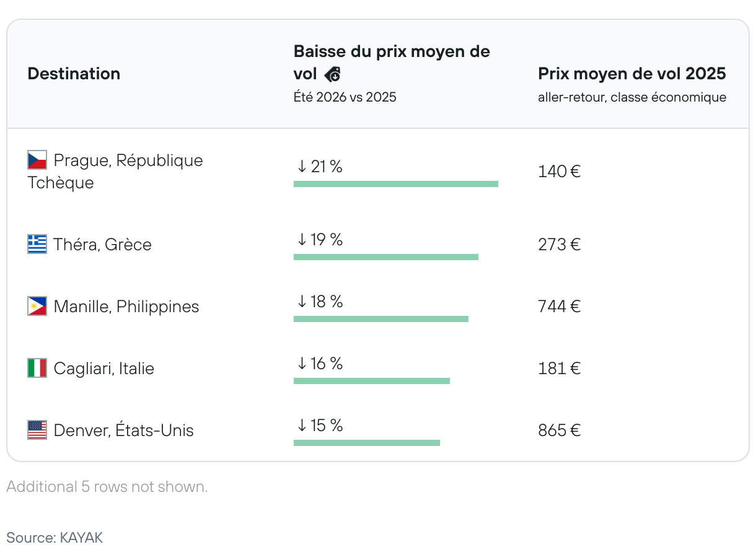Click the Cagliari, Italie destination name
Viewport: 756px width, 555px height.
point(103,369)
